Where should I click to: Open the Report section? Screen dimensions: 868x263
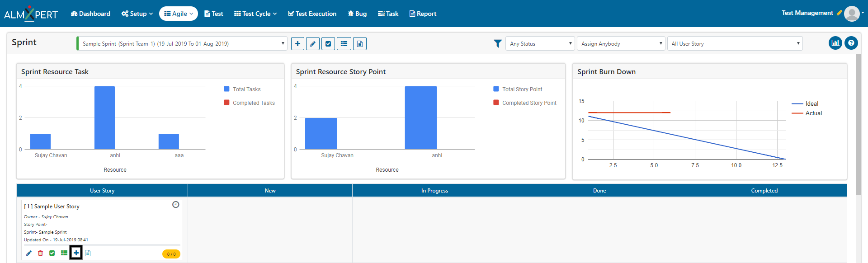423,14
